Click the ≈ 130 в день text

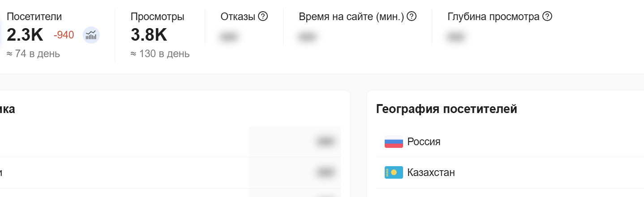pos(160,54)
